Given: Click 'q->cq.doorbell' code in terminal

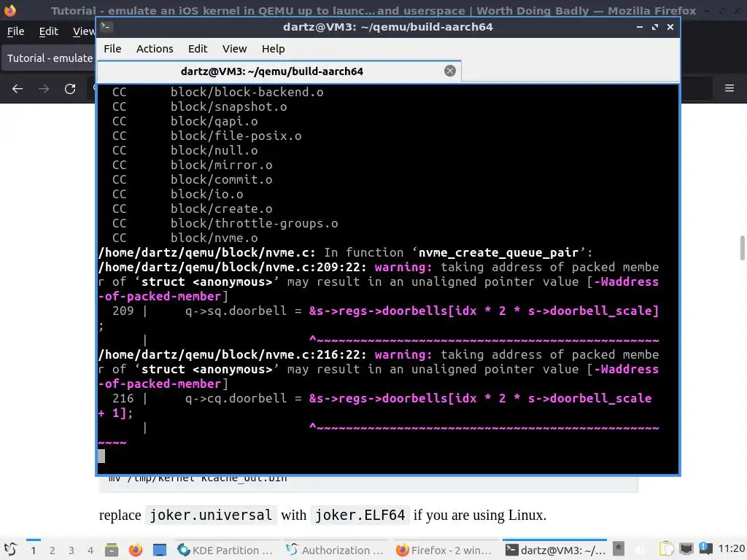Looking at the screenshot, I should pos(236,399).
